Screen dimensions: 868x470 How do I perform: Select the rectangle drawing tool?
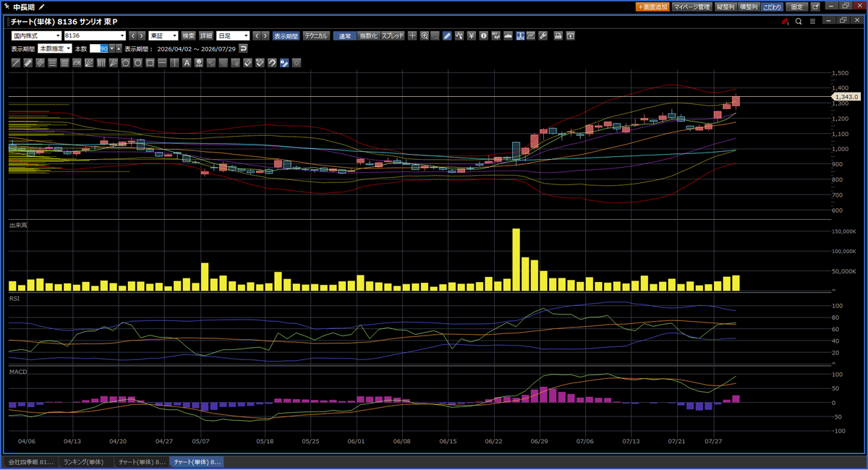point(150,63)
